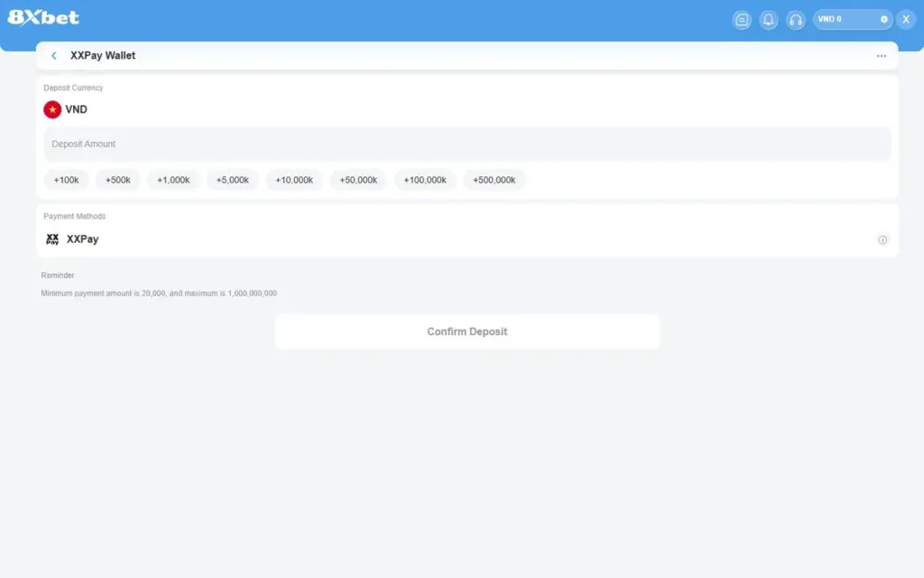
Task: Add +100k to deposit amount
Action: pyautogui.click(x=66, y=180)
